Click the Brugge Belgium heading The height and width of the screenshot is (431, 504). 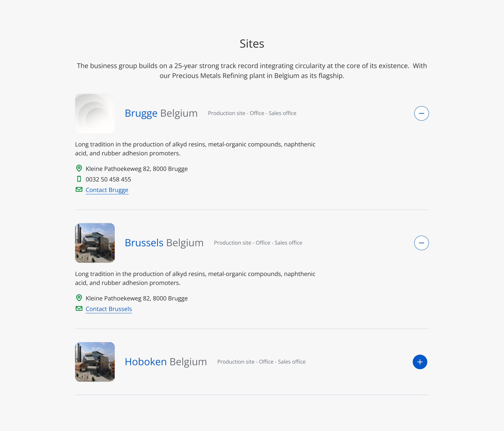coord(161,113)
